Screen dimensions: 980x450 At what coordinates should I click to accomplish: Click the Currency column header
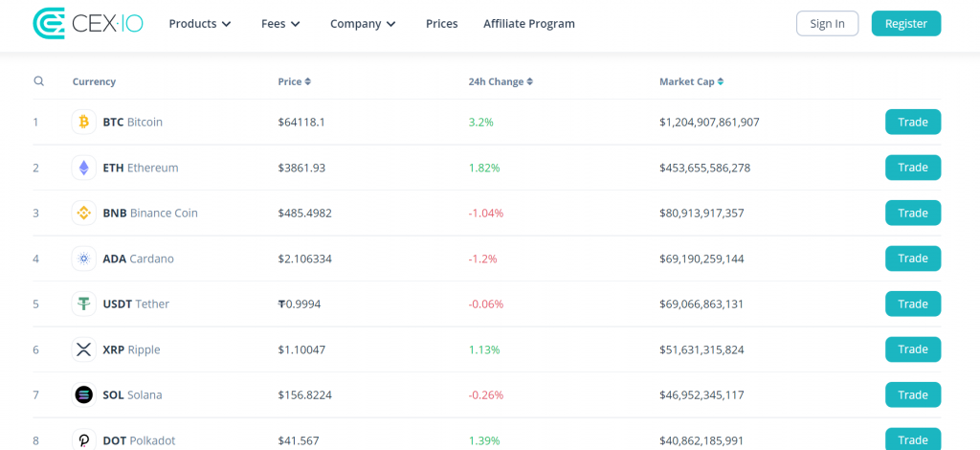[94, 82]
